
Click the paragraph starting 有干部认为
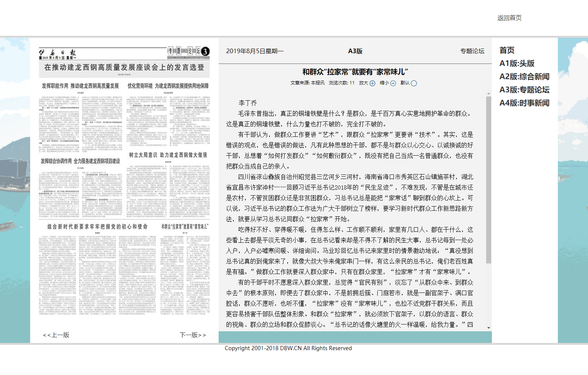point(349,150)
